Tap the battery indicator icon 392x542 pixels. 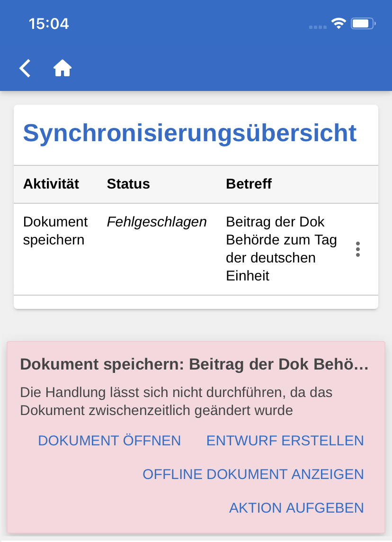point(363,24)
